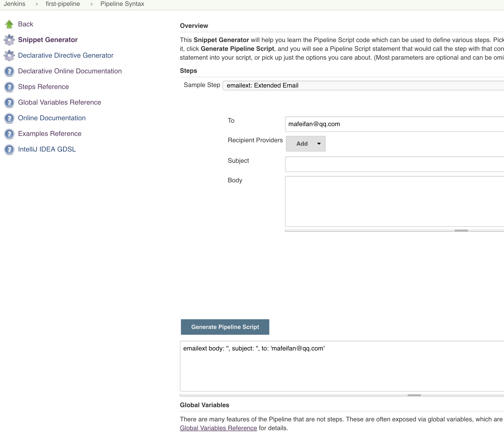The width and height of the screenshot is (504, 436).
Task: Click the Examples Reference help icon
Action: click(x=9, y=134)
